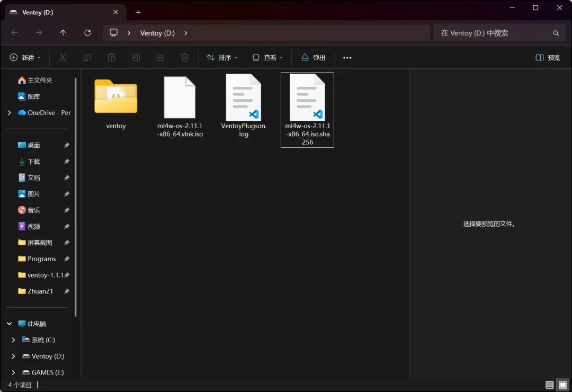572x392 pixels.
Task: Open OneDrive - Per in sidebar
Action: pos(44,113)
